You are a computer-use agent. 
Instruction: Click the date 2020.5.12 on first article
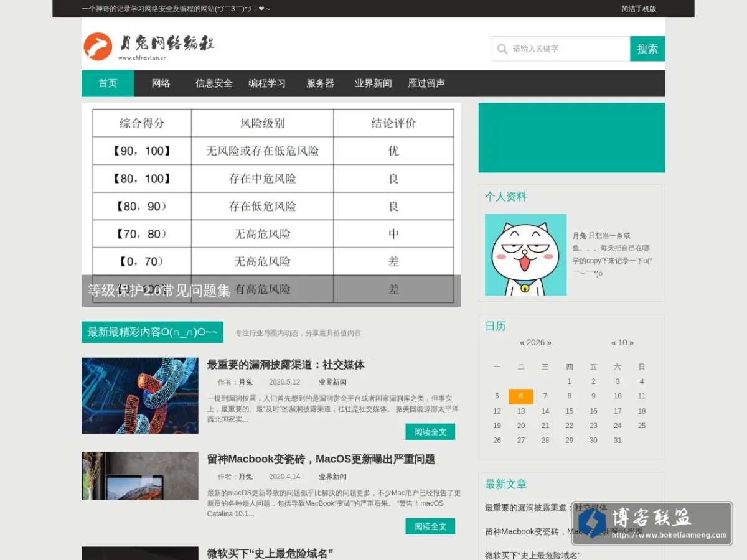coord(284,382)
